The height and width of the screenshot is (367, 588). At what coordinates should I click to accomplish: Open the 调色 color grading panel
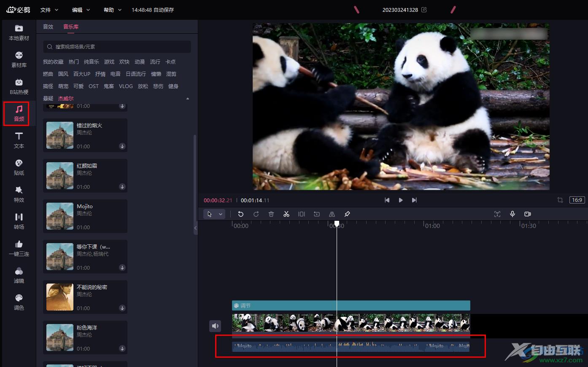point(19,303)
